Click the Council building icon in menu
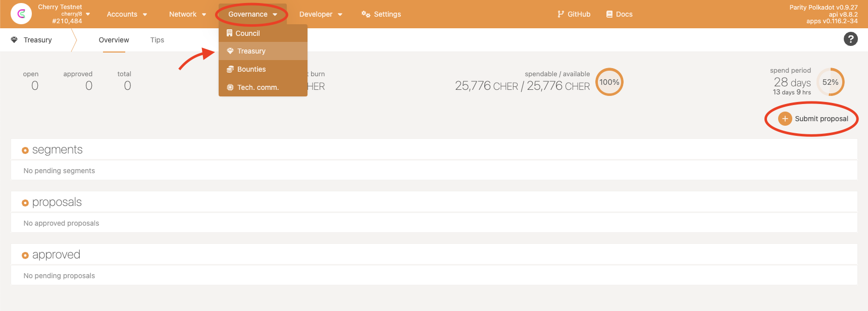Viewport: 868px width, 311px height. coord(230,33)
